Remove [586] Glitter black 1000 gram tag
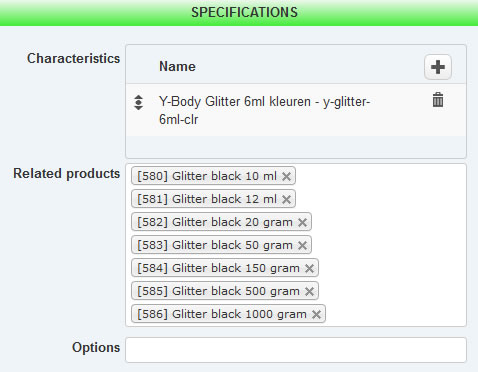This screenshot has height=372, width=478. [x=316, y=314]
